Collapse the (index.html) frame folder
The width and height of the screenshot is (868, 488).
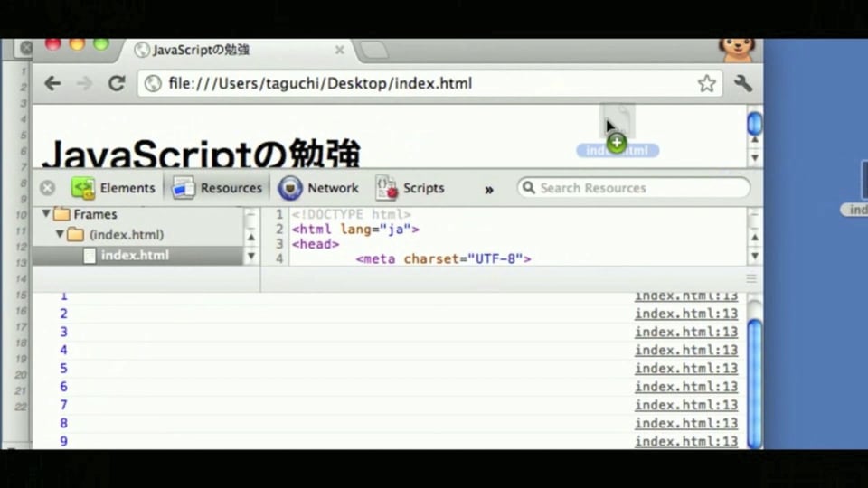point(60,234)
